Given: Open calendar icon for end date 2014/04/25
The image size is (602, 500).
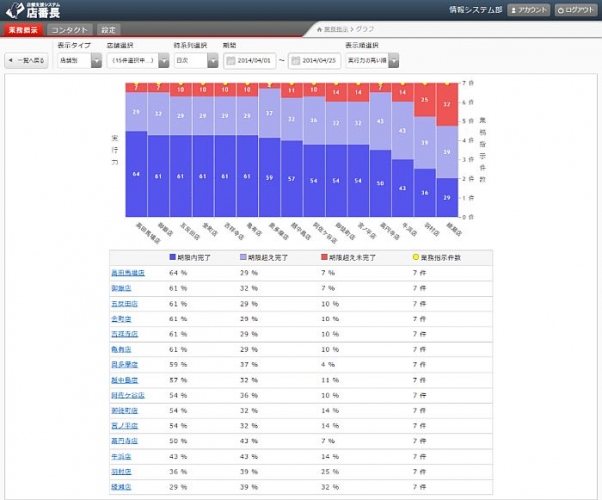Looking at the screenshot, I should [x=295, y=61].
